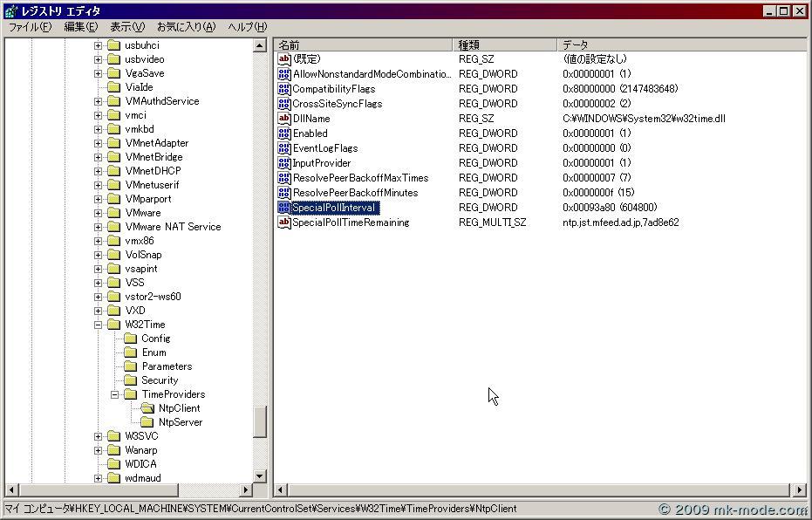Screen dimensions: 812x520
Task: Select the Security subkey in tree
Action: (160, 380)
